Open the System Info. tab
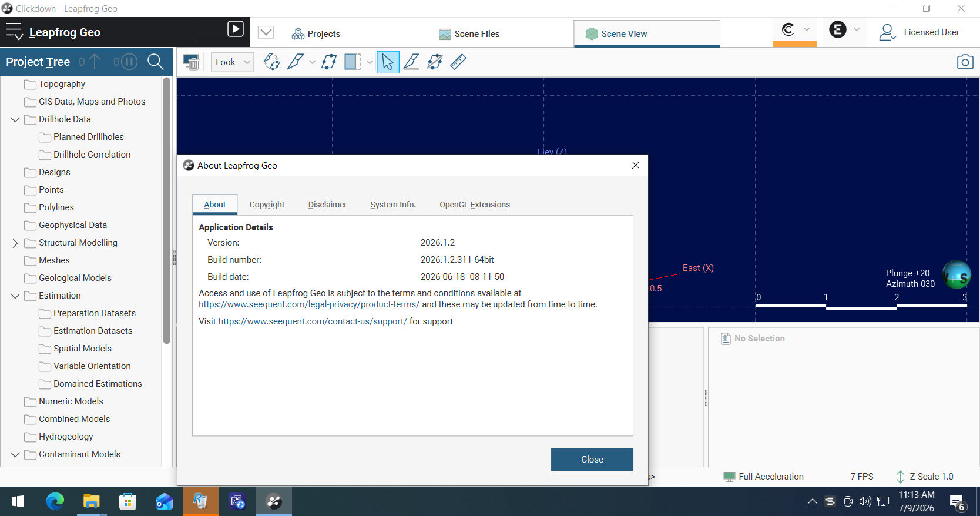Viewport: 980px width, 516px height. point(393,205)
